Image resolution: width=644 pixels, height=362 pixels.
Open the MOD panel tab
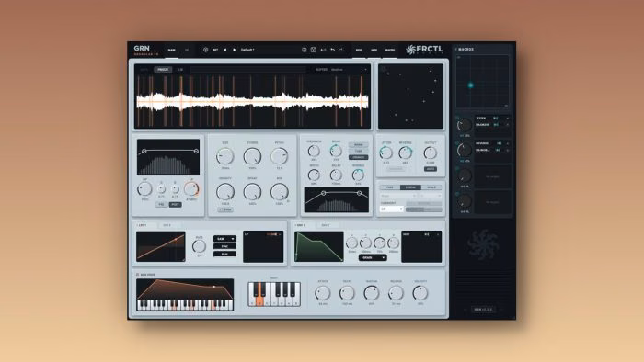359,50
